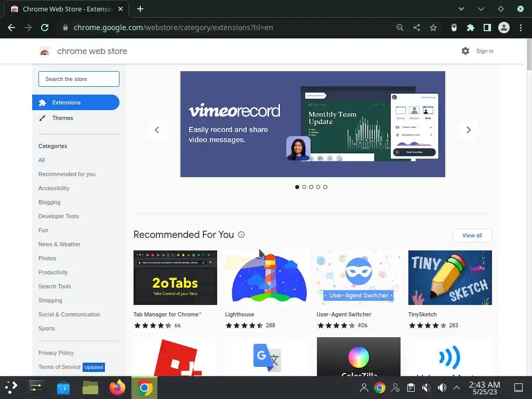Open the tab search dropdown arrow
The width and height of the screenshot is (532, 399).
(461, 9)
